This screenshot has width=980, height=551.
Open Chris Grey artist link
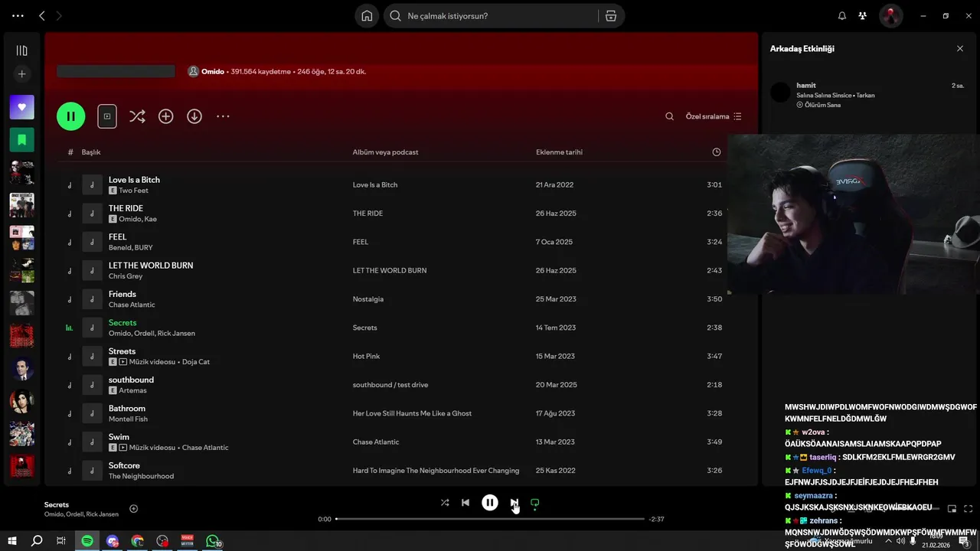click(x=126, y=276)
